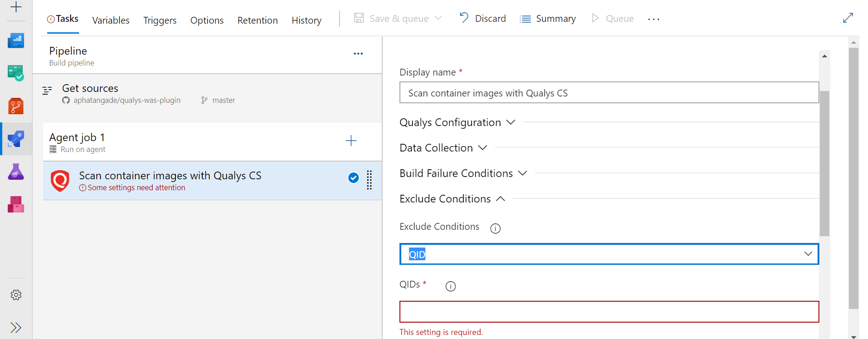Switch to the Tasks tab
This screenshot has width=868, height=339.
pos(63,19)
